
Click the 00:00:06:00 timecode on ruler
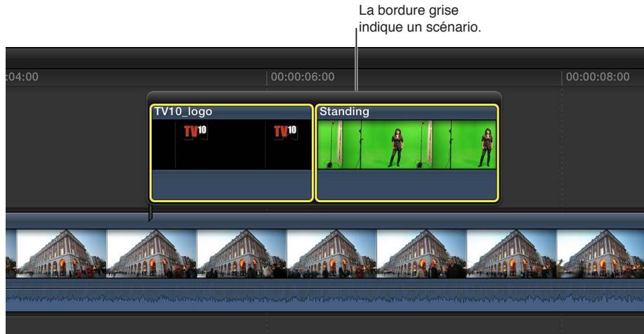pos(303,76)
